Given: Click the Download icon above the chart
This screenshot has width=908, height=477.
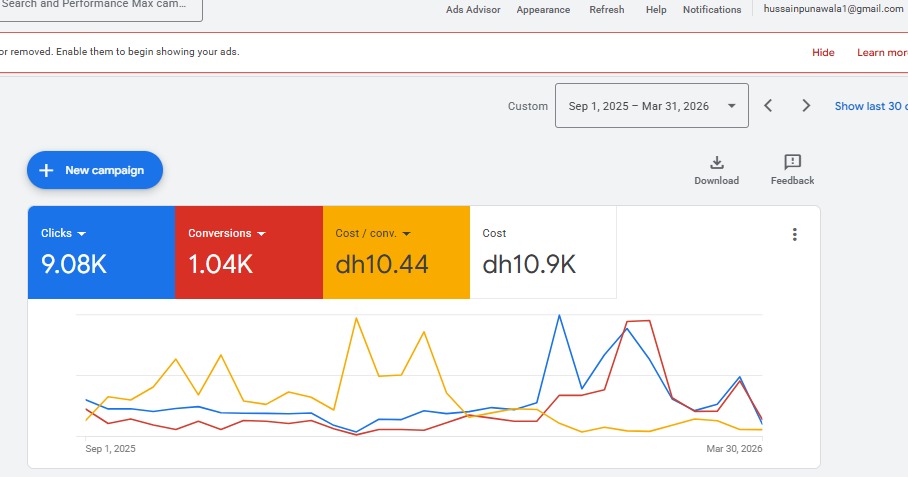Looking at the screenshot, I should pos(716,162).
